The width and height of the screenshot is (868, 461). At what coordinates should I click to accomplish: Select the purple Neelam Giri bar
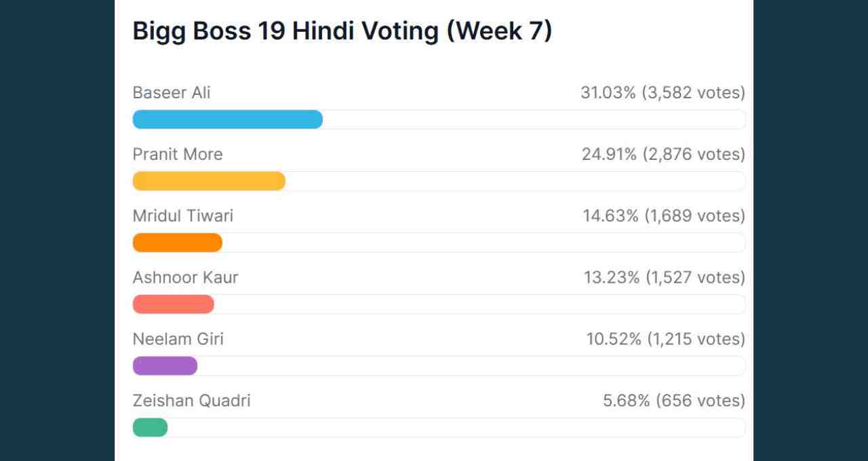coord(165,366)
